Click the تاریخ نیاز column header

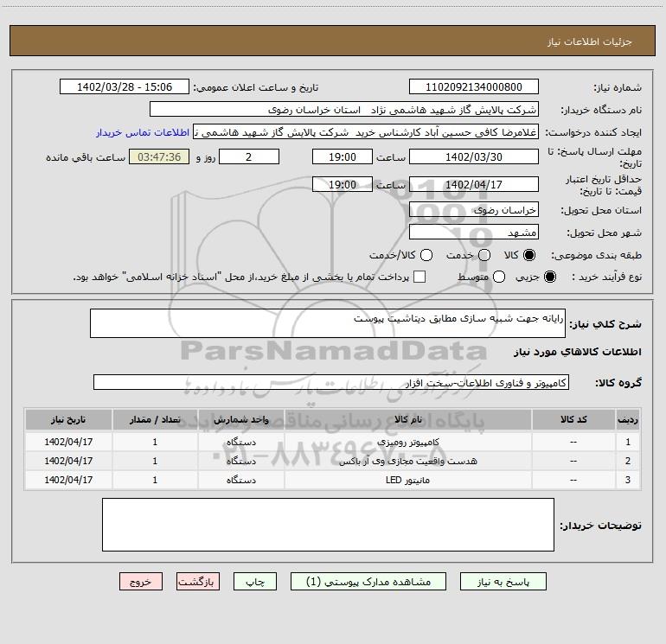68,419
